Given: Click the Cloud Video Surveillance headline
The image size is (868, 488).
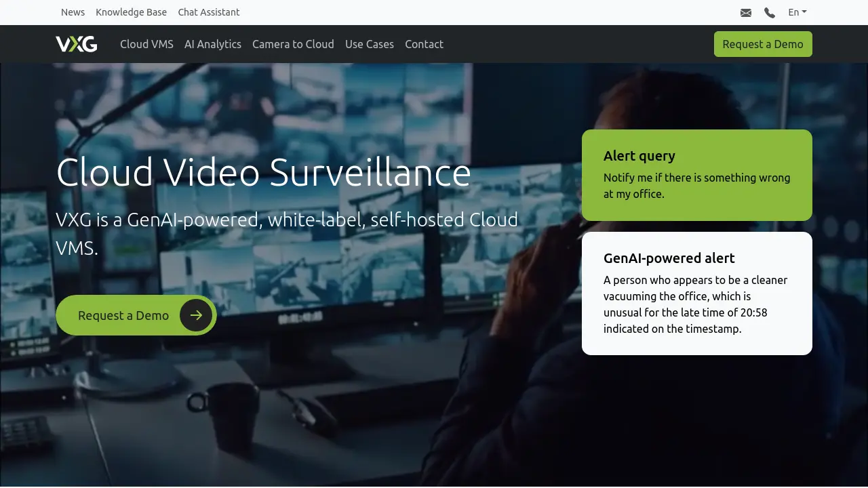Looking at the screenshot, I should [264, 172].
